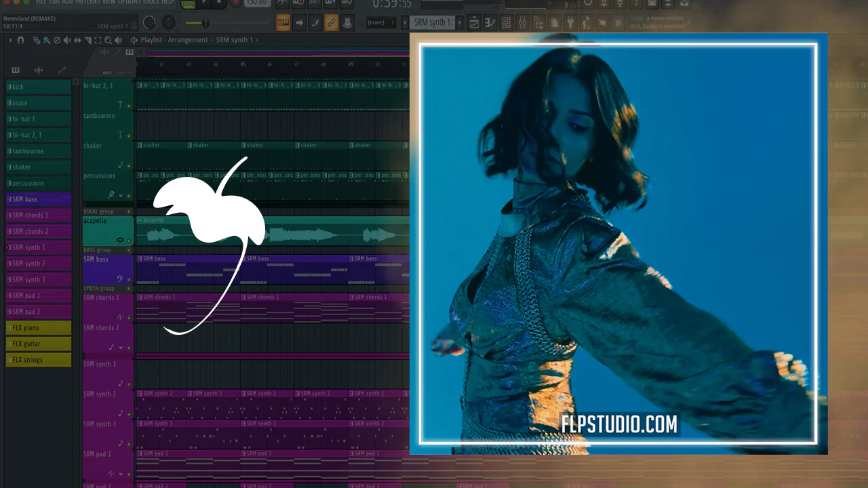Screen dimensions: 868x488
Task: Click the typing keyboard to piano icon
Action: (283, 22)
